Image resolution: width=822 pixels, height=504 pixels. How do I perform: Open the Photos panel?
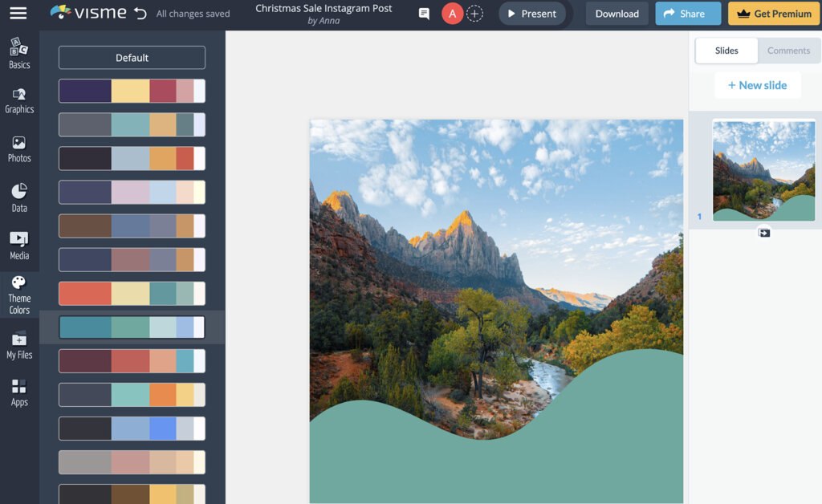(18, 149)
